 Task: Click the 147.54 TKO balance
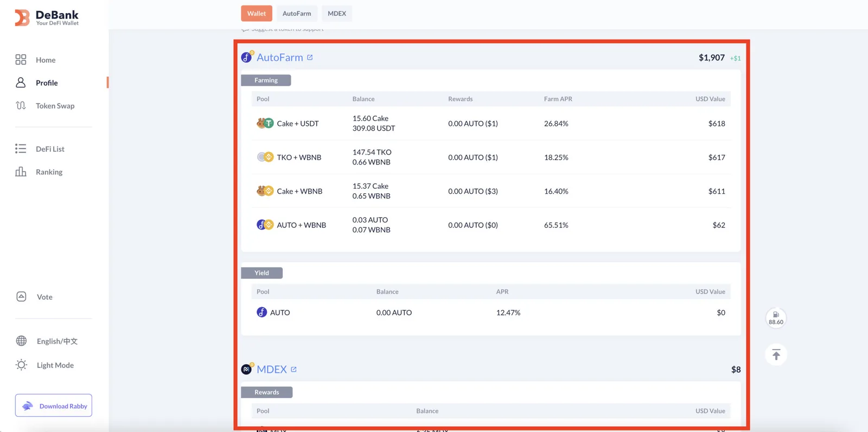pyautogui.click(x=372, y=152)
